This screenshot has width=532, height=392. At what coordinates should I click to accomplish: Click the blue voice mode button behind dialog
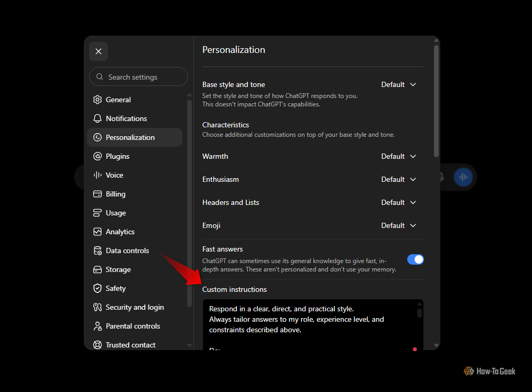click(463, 177)
